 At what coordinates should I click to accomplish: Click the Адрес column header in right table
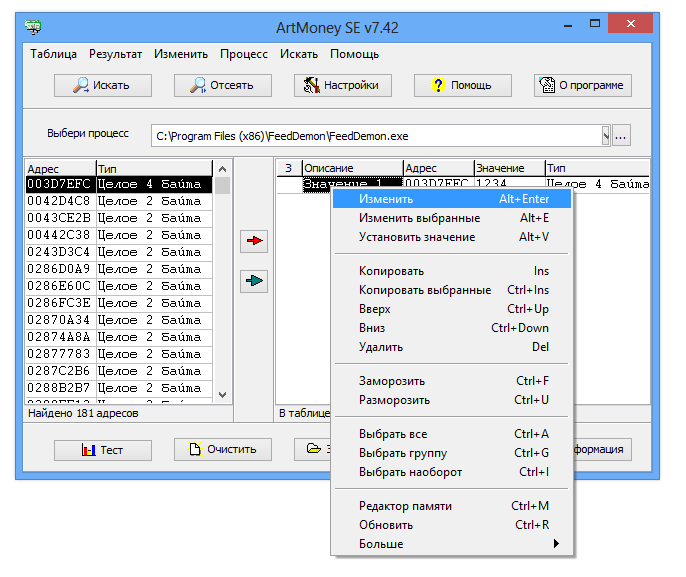tap(438, 168)
